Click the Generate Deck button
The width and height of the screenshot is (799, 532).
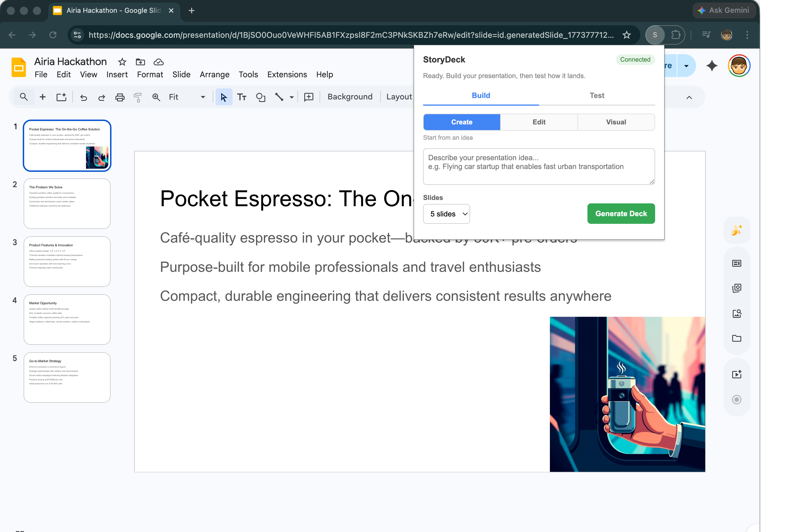click(621, 214)
